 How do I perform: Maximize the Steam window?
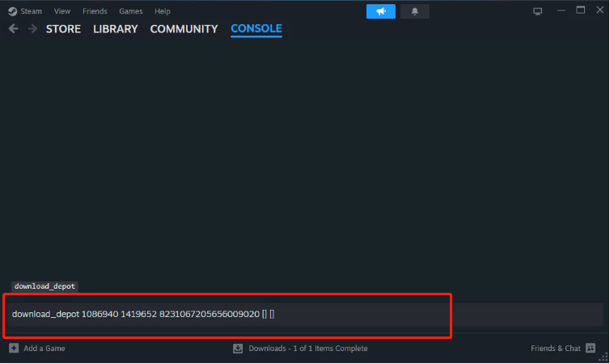(580, 10)
